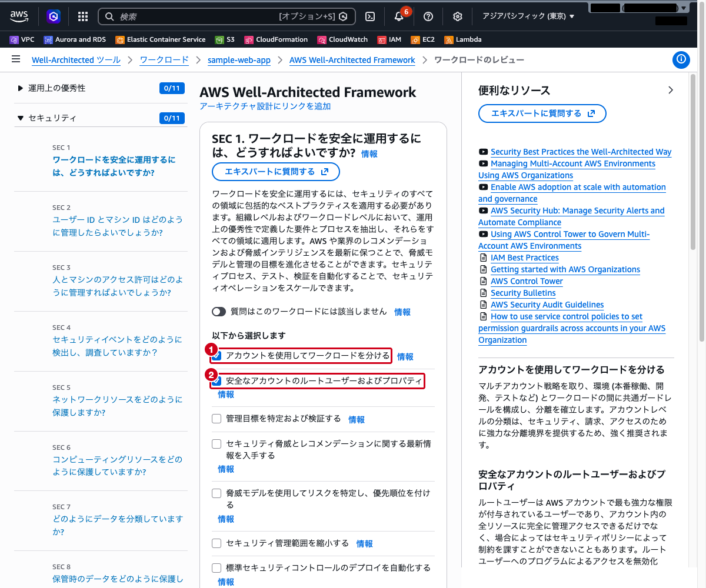Open the Amazon Q icon beside the AWS logo
706x588 pixels.
(54, 16)
